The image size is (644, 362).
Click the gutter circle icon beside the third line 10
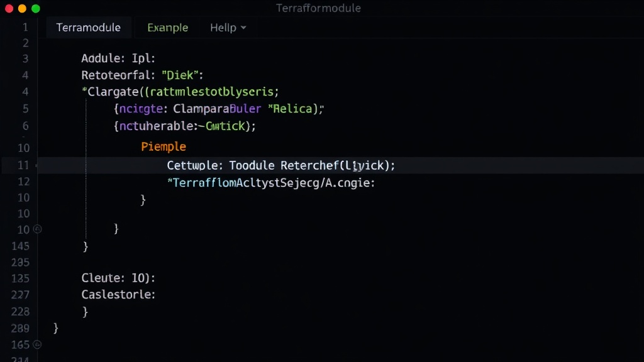point(37,229)
